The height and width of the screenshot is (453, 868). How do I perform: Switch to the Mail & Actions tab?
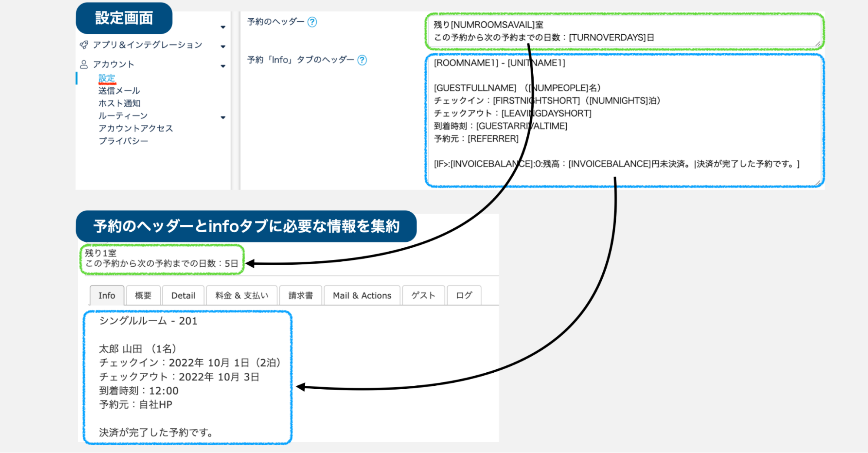click(362, 295)
